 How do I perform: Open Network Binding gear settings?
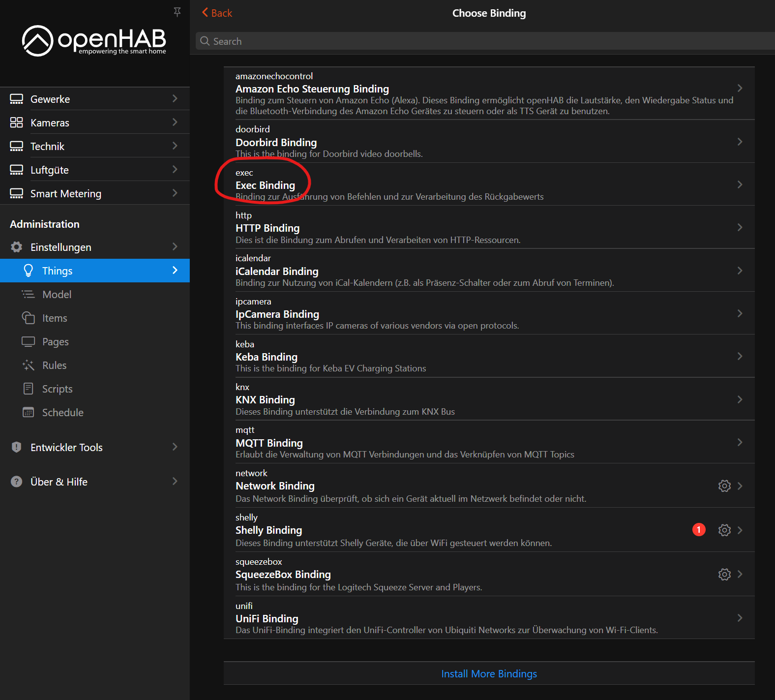[x=724, y=486]
